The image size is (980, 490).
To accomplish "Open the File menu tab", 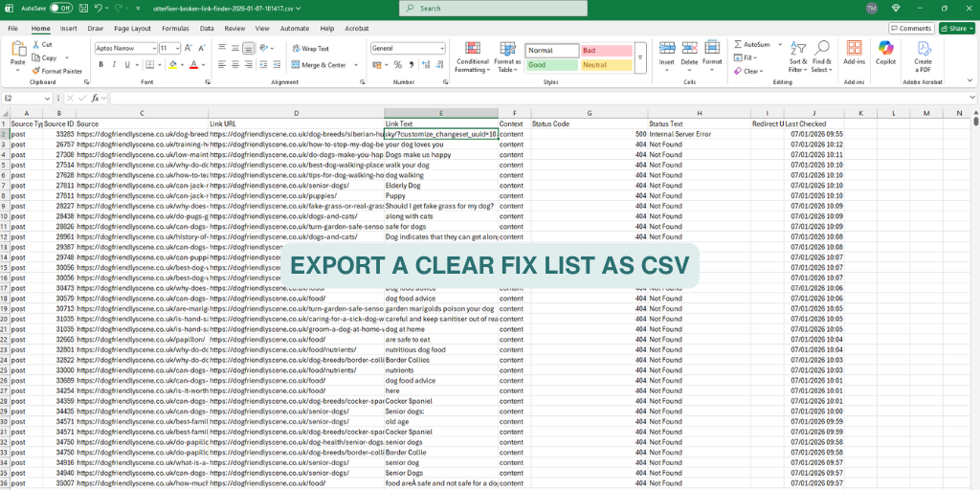I will click(12, 29).
